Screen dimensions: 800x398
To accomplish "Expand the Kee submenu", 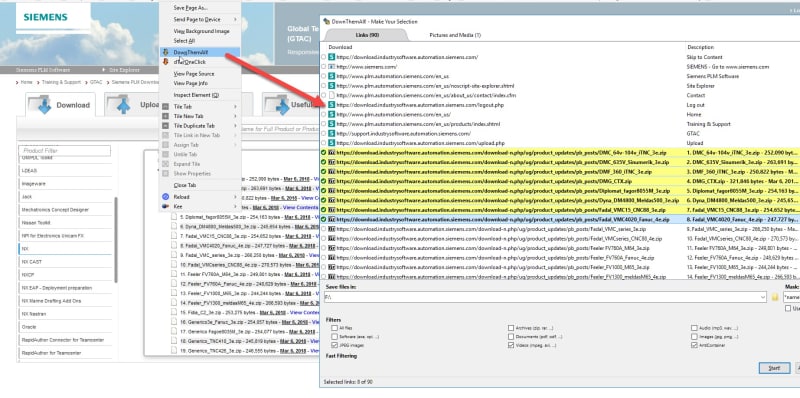I will pos(235,206).
